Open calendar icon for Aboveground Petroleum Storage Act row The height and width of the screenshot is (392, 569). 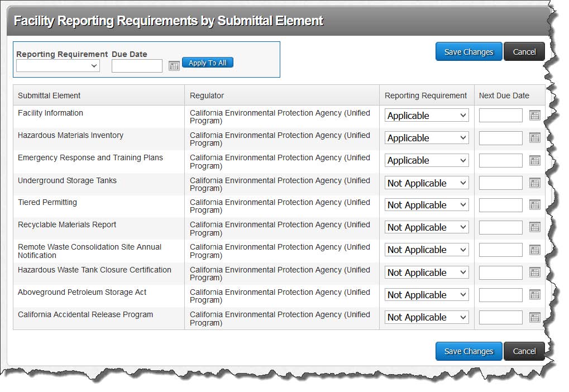pyautogui.click(x=534, y=295)
